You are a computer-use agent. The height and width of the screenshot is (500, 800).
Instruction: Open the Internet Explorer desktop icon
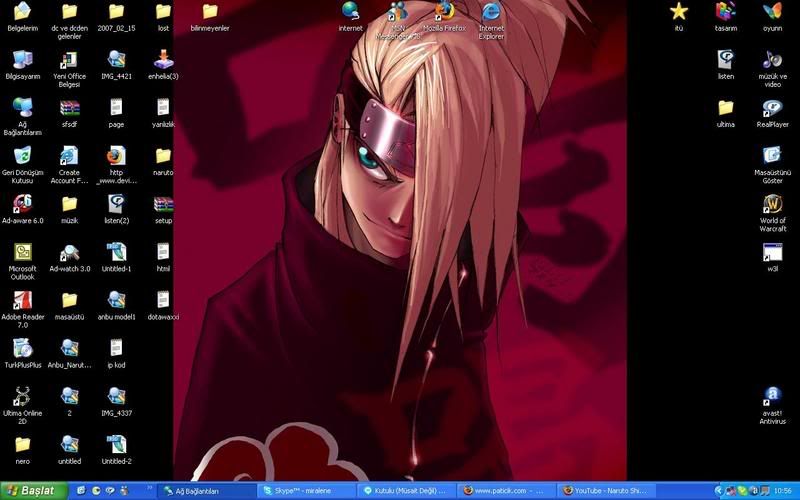tap(491, 12)
